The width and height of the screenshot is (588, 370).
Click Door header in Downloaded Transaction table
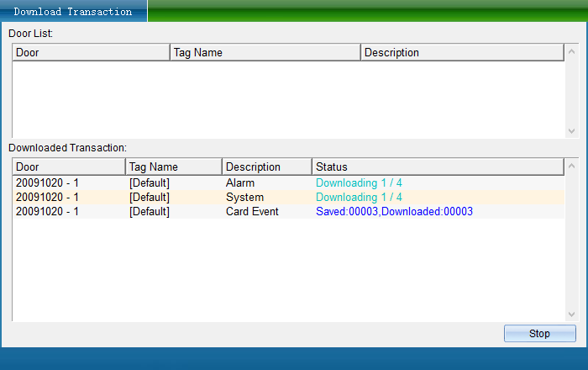pyautogui.click(x=69, y=167)
